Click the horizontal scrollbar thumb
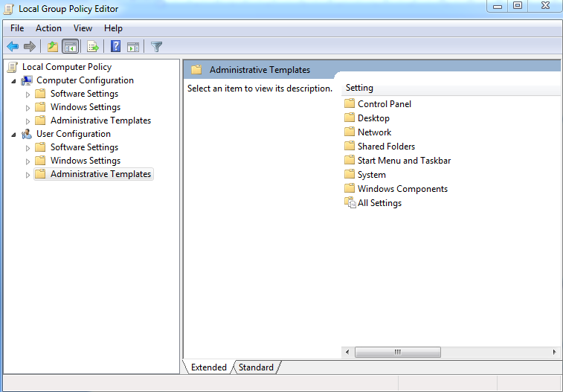Image resolution: width=563 pixels, height=392 pixels. tap(397, 352)
